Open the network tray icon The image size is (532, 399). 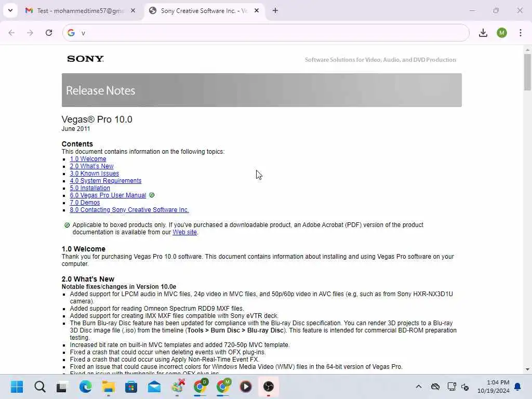coord(451,387)
